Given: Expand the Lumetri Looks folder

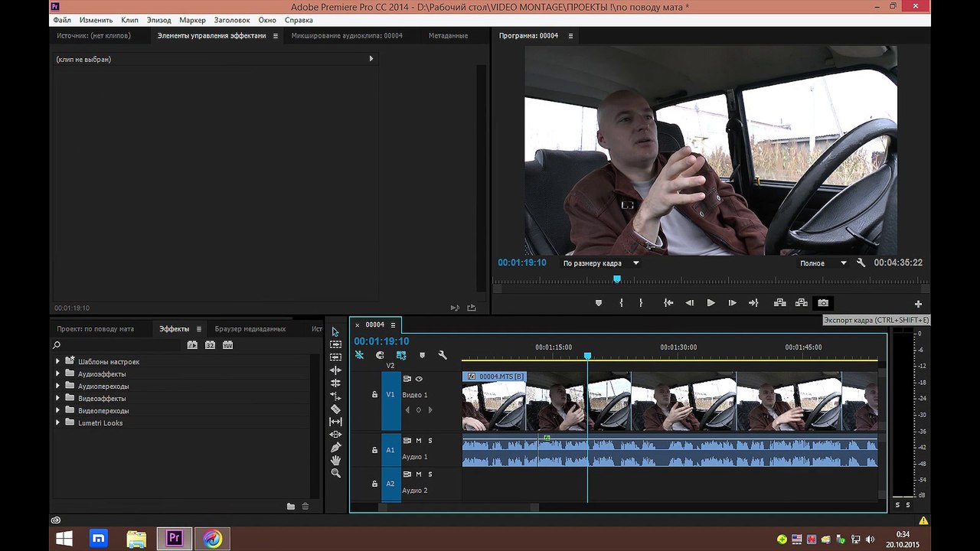Looking at the screenshot, I should [x=57, y=422].
